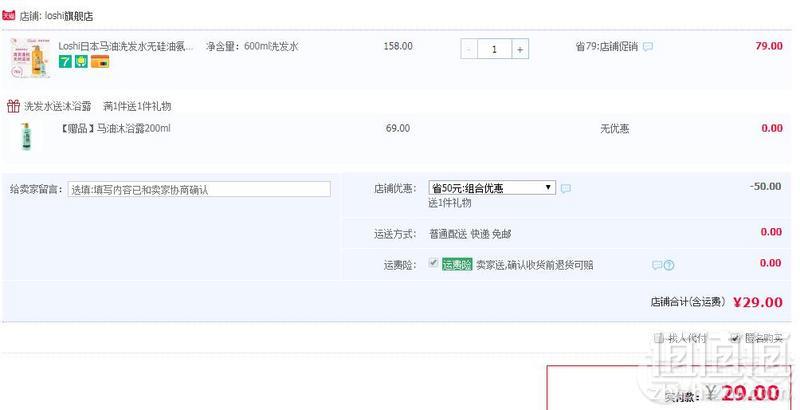Viewport: 800px width, 410px height.
Task: Open the Loshi shampoo product thumbnail
Action: [30, 57]
